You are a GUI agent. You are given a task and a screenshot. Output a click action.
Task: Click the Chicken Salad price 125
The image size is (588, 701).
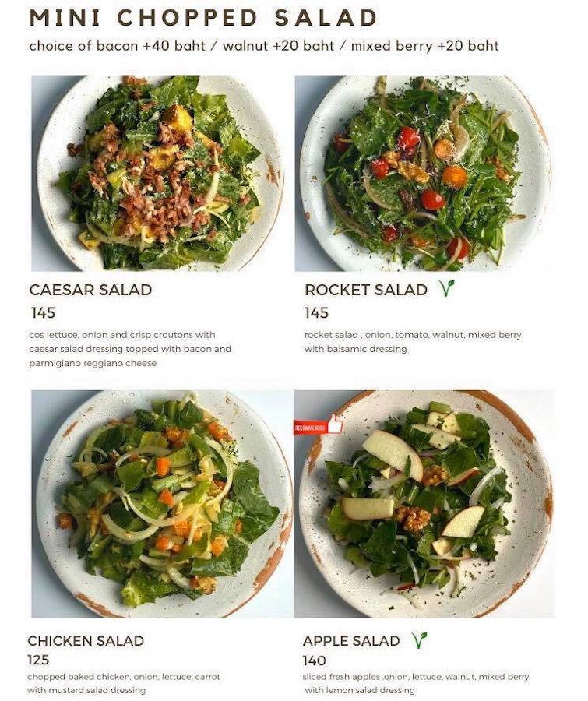pos(38,660)
